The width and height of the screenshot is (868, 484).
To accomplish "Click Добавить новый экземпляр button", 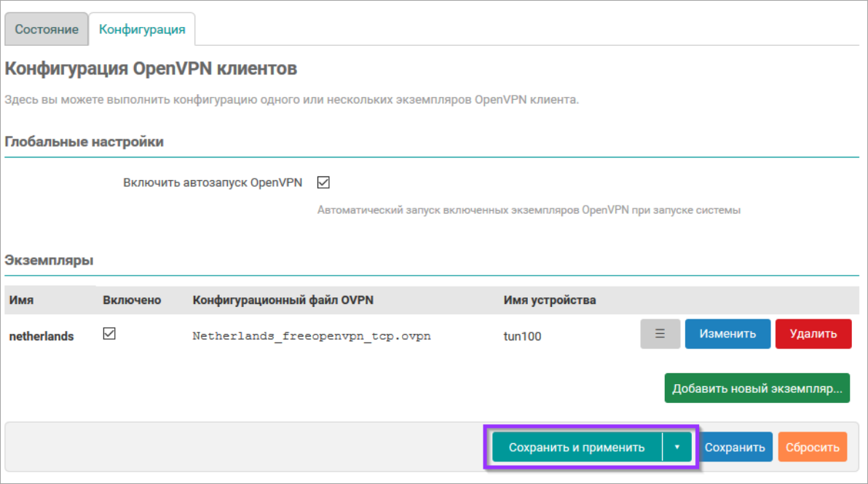I will pyautogui.click(x=757, y=388).
